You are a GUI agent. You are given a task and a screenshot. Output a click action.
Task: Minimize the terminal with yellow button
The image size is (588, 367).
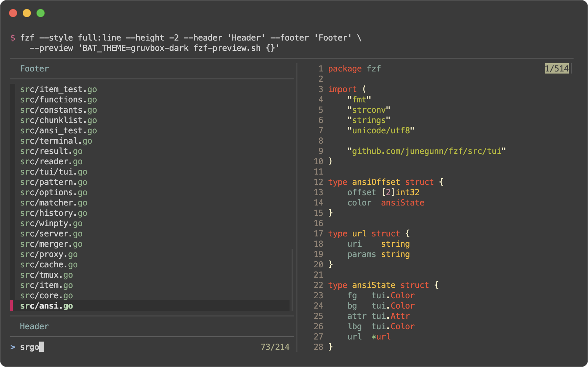tap(27, 13)
